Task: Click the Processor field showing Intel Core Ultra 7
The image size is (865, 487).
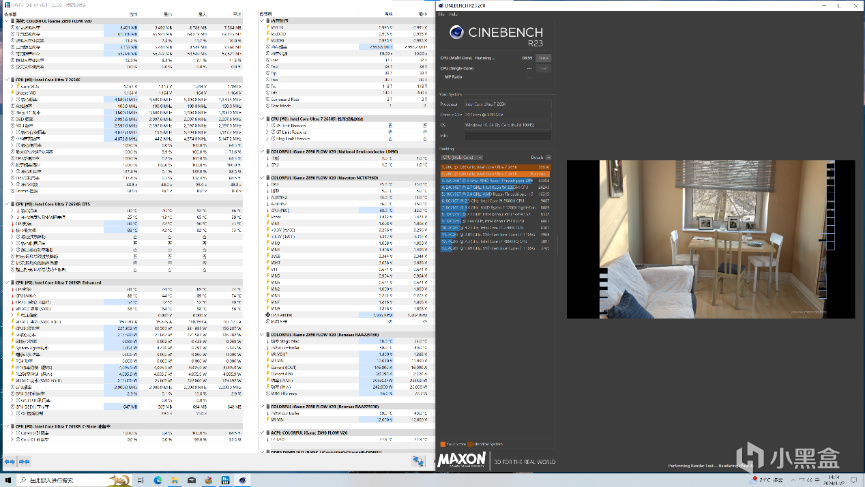Action: click(508, 104)
